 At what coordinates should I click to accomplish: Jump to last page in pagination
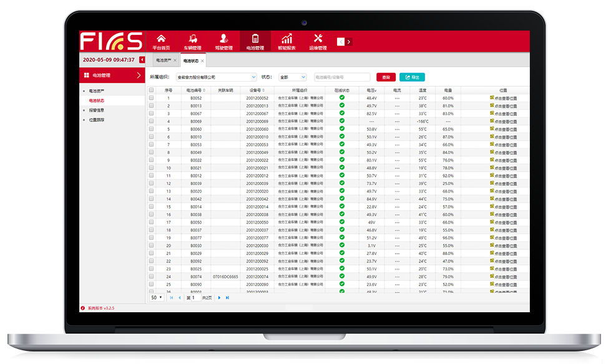pos(227,298)
